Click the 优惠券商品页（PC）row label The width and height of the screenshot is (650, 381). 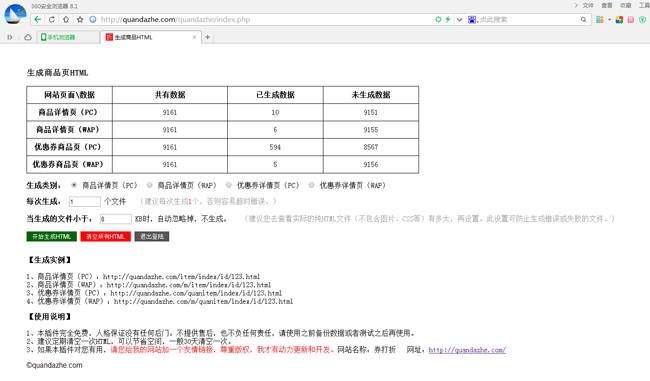click(68, 147)
